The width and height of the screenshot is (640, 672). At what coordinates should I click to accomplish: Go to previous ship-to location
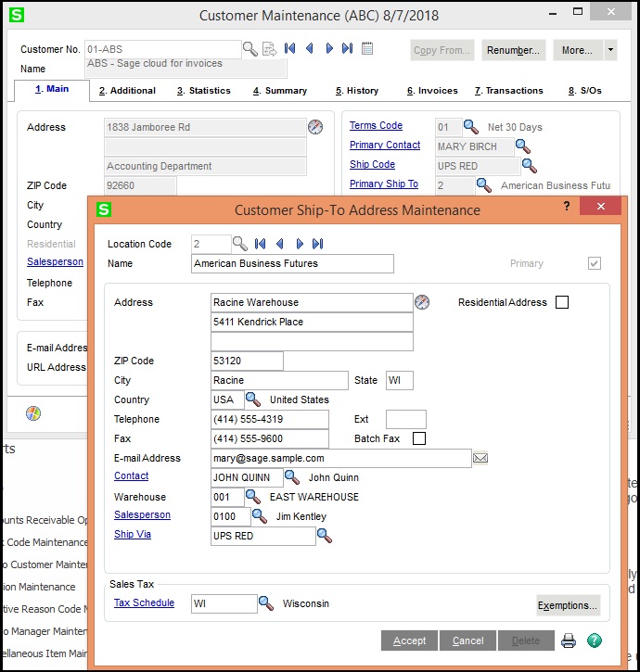(x=280, y=244)
